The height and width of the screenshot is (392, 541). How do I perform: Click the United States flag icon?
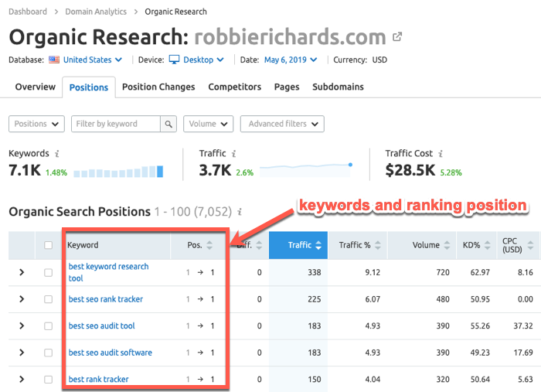click(54, 60)
